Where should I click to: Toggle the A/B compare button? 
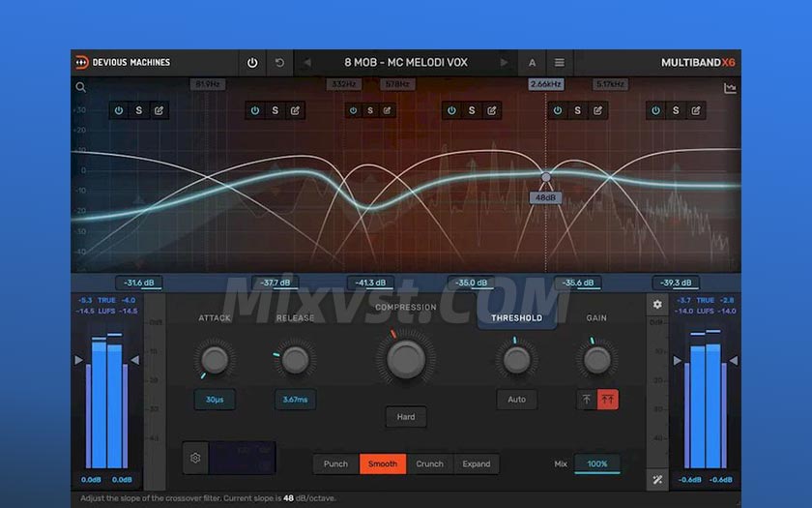pos(532,63)
